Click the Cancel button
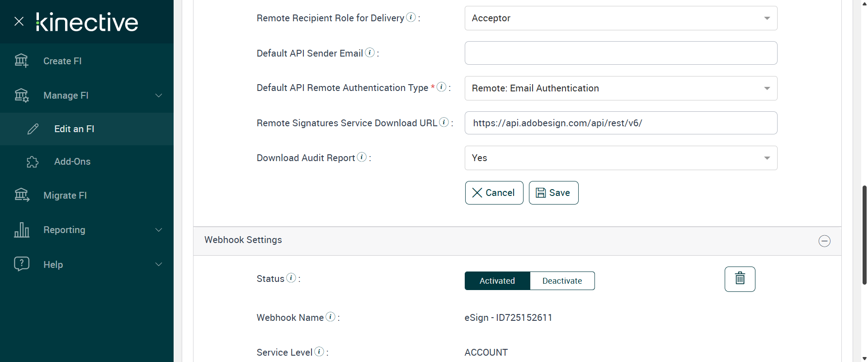 [494, 193]
